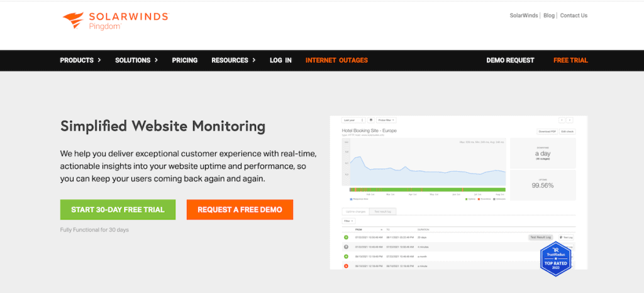Visit the Blog link

coord(548,16)
